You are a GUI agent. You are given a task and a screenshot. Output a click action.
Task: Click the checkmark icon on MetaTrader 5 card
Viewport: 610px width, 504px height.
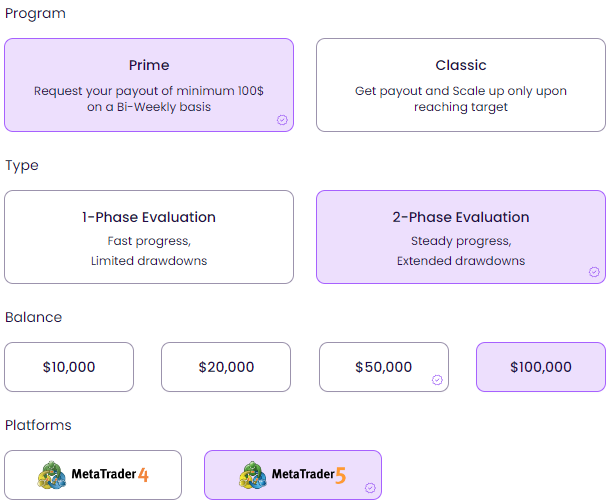coord(370,488)
